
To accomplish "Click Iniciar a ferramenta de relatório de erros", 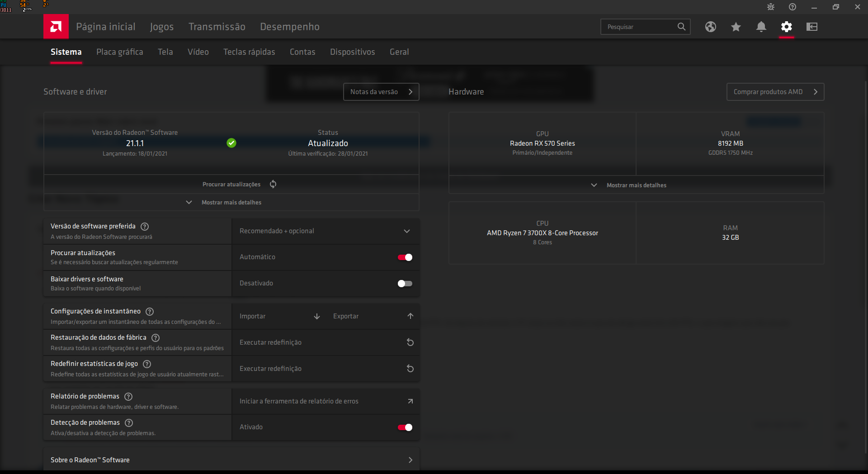I will [325, 401].
